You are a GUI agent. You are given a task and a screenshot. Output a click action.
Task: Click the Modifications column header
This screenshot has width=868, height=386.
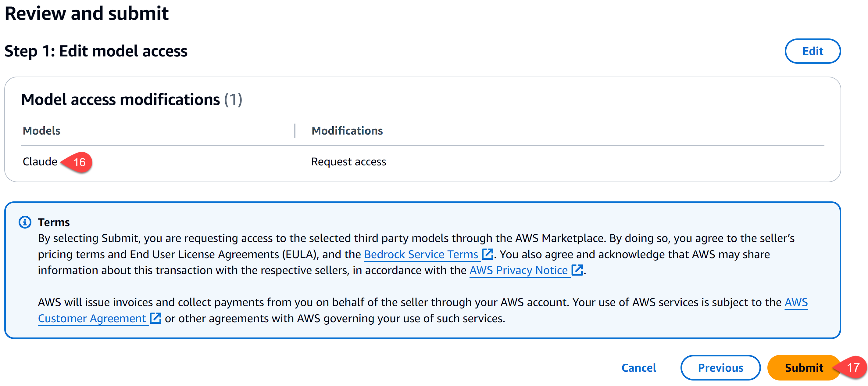click(347, 131)
